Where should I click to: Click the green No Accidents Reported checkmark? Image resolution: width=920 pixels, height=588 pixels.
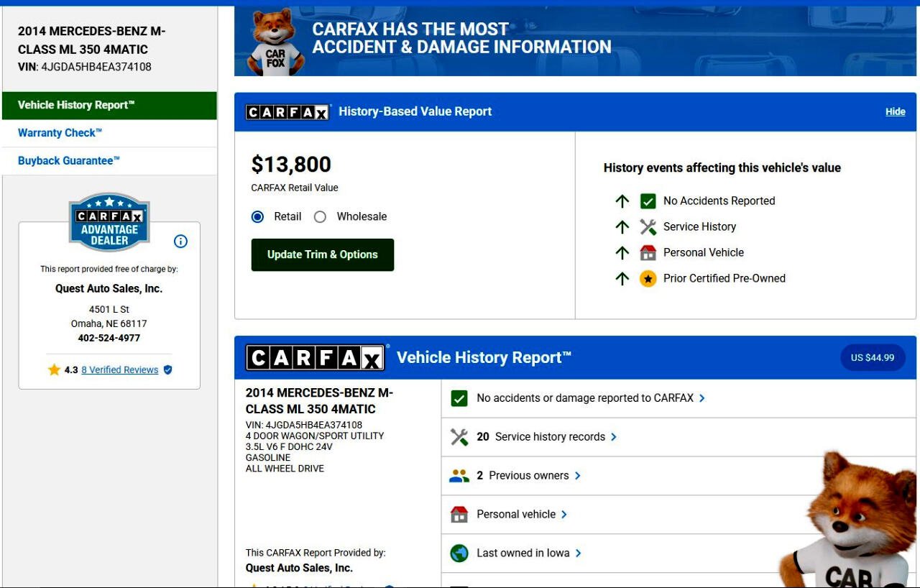click(648, 201)
